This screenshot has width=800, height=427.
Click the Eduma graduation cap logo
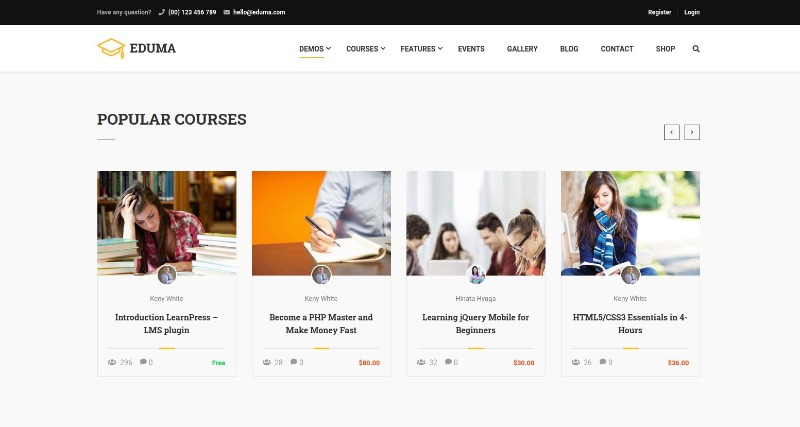(111, 48)
